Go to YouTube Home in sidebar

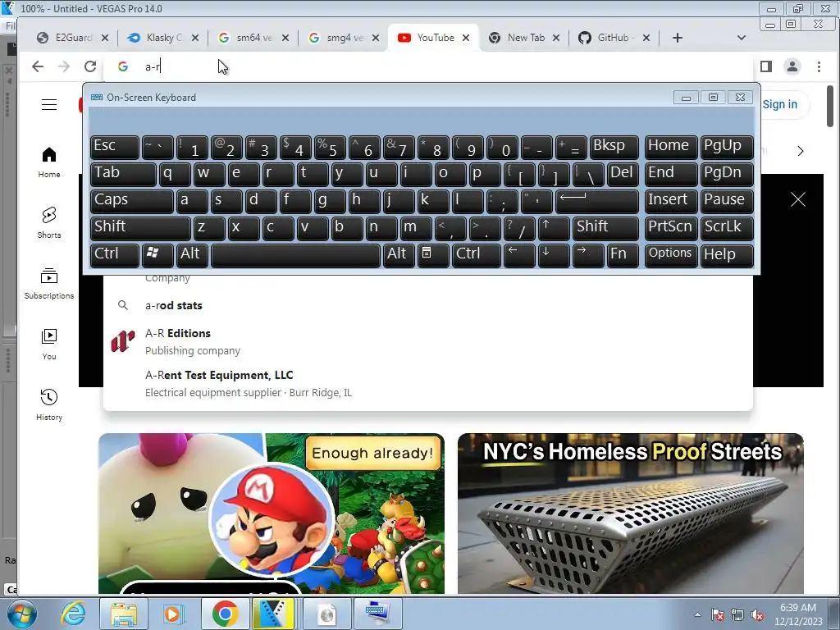point(48,162)
